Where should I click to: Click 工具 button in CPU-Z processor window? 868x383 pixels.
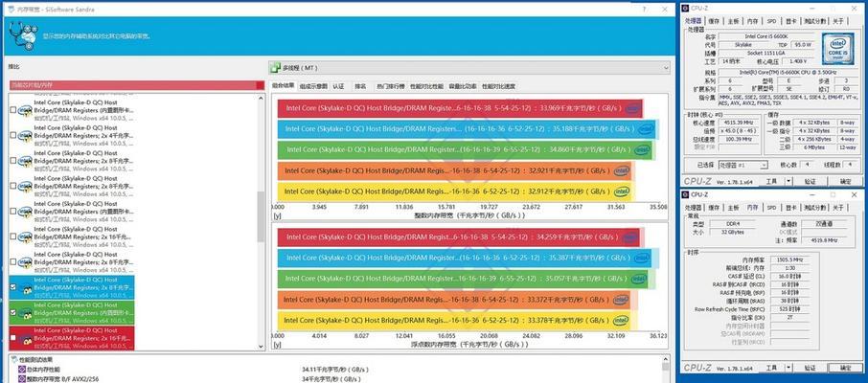(771, 182)
